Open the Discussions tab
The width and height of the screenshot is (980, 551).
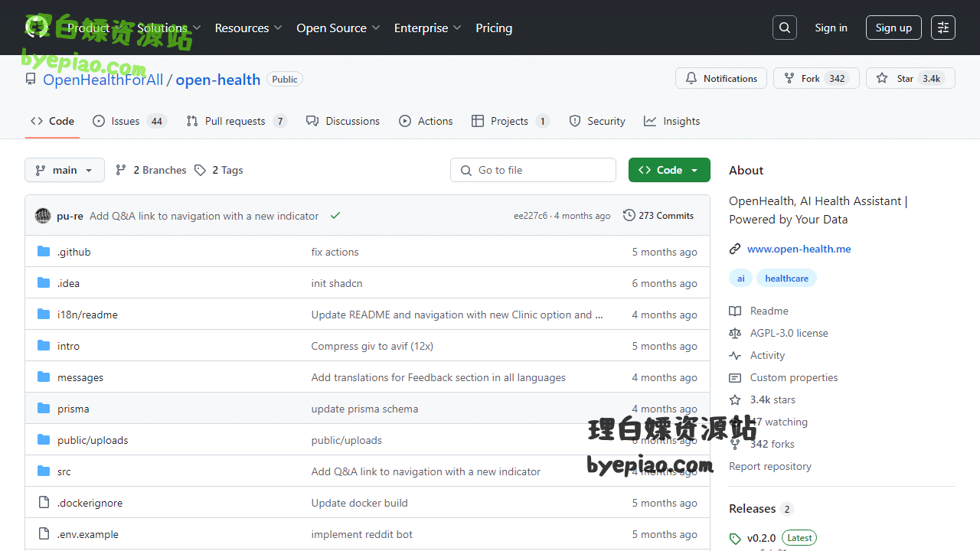(343, 121)
